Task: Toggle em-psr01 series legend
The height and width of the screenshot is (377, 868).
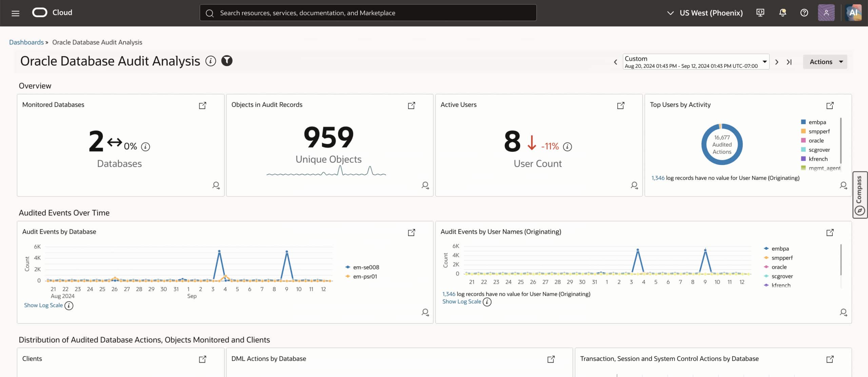Action: tap(361, 277)
